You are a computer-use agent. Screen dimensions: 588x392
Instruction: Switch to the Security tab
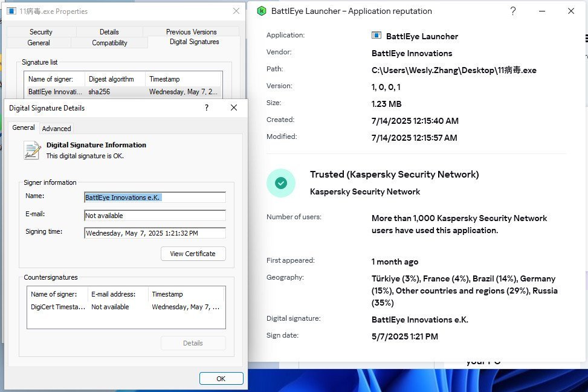(x=41, y=32)
